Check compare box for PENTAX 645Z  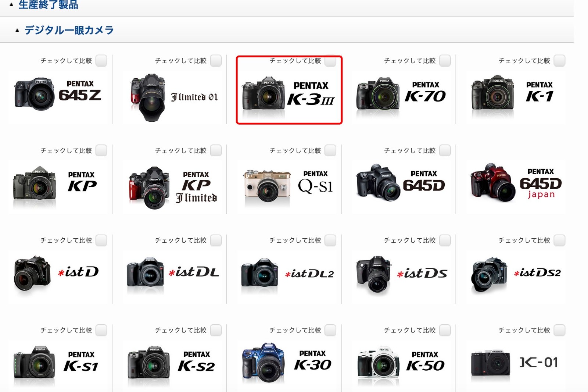click(x=101, y=61)
